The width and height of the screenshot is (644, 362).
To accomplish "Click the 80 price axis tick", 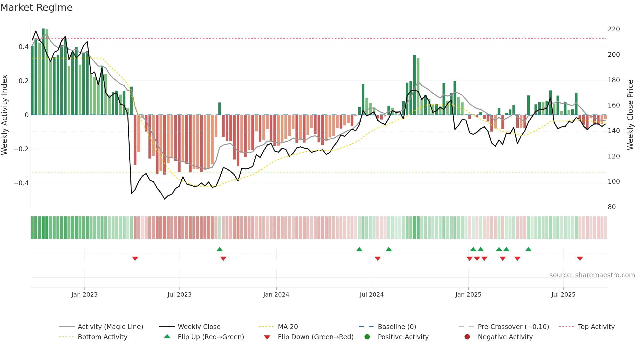I will (612, 207).
